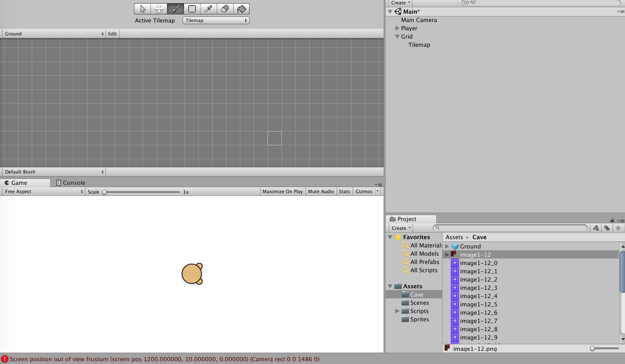Toggle the Stats overlay
The height and width of the screenshot is (364, 625).
click(x=344, y=191)
